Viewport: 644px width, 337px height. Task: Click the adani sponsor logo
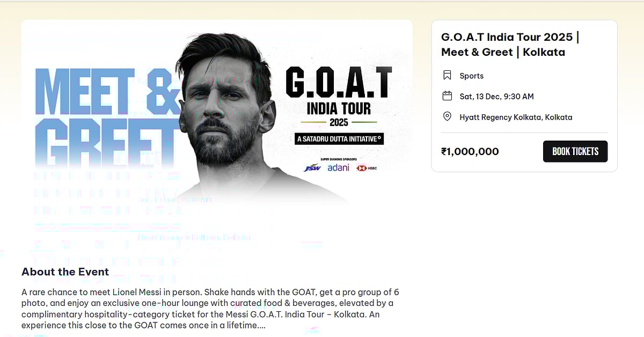[x=338, y=167]
